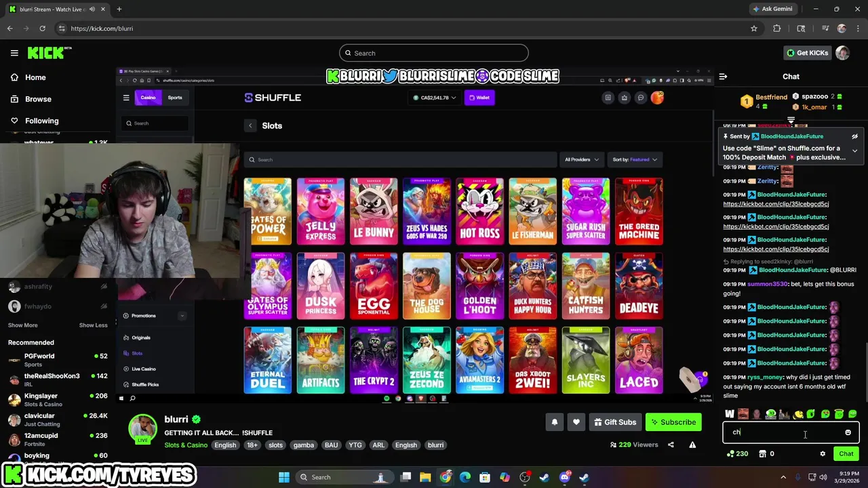
Task: Click the report warning icon
Action: click(692, 445)
